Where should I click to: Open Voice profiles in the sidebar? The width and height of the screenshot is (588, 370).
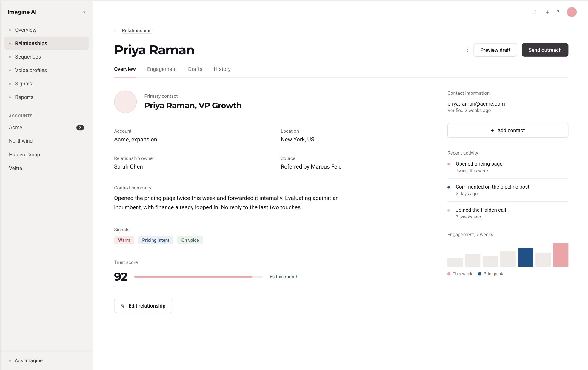[47, 70]
